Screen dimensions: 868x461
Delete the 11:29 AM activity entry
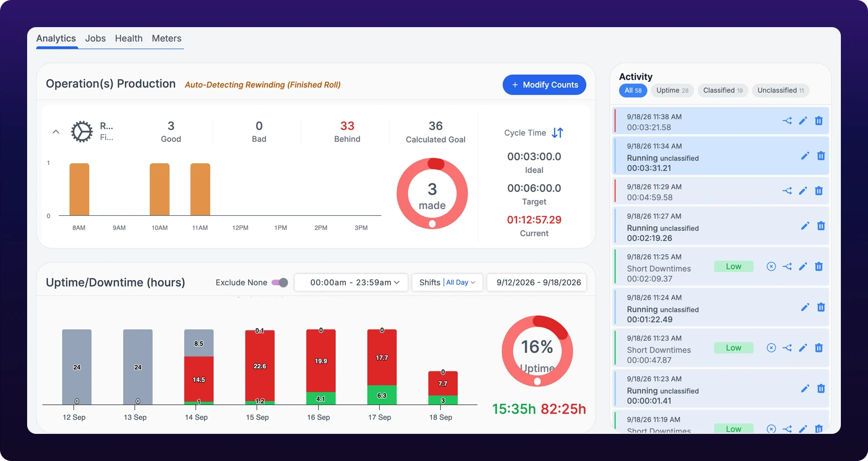[x=819, y=191]
